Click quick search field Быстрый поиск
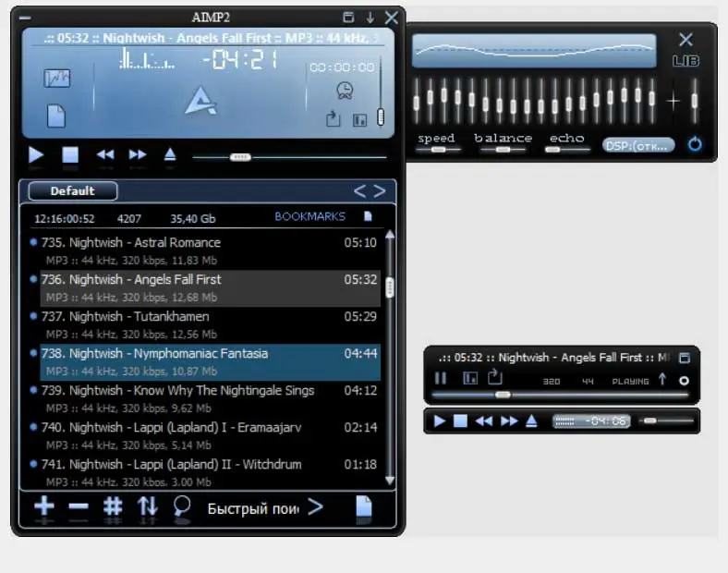Image resolution: width=728 pixels, height=573 pixels. coord(253,509)
